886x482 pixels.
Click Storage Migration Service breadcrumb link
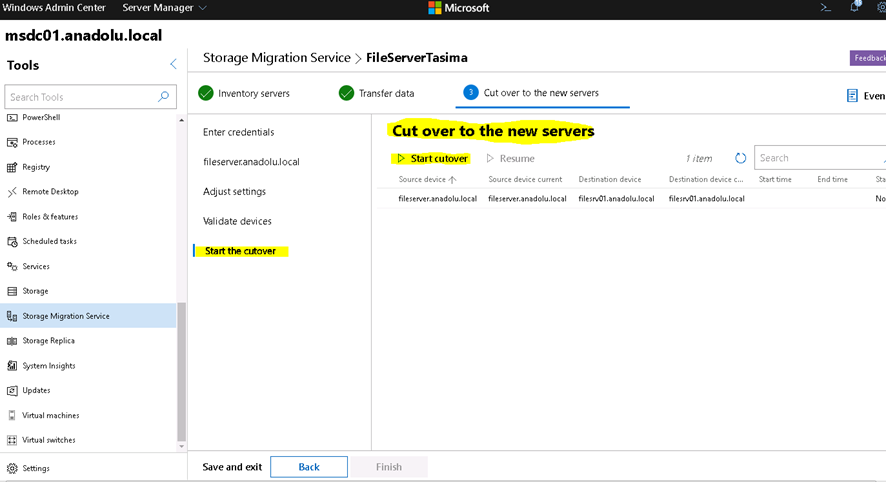point(276,58)
